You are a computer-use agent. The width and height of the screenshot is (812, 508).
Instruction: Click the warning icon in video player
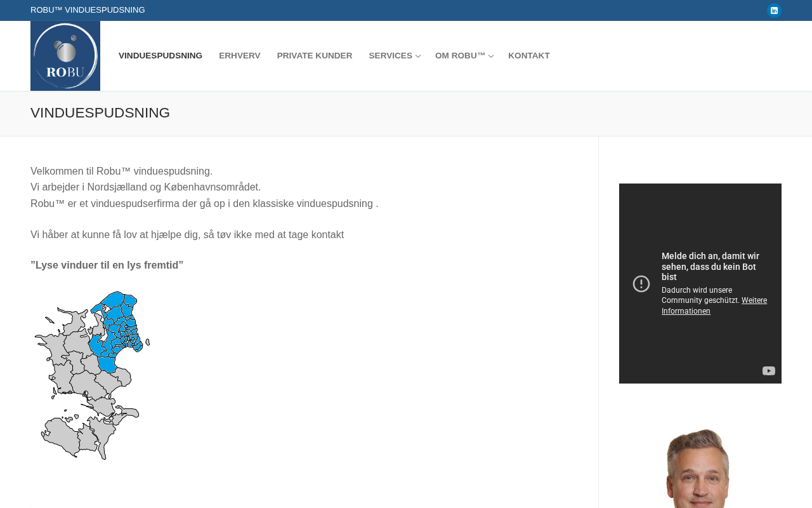pyautogui.click(x=641, y=284)
